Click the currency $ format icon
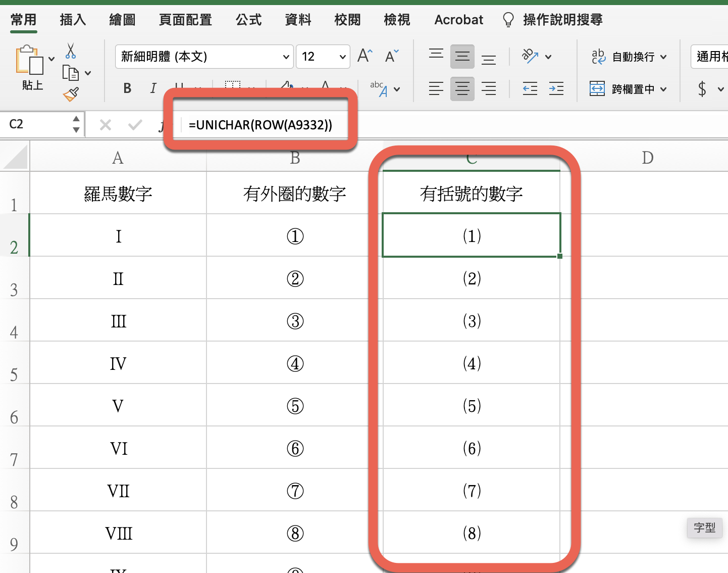 pyautogui.click(x=702, y=89)
